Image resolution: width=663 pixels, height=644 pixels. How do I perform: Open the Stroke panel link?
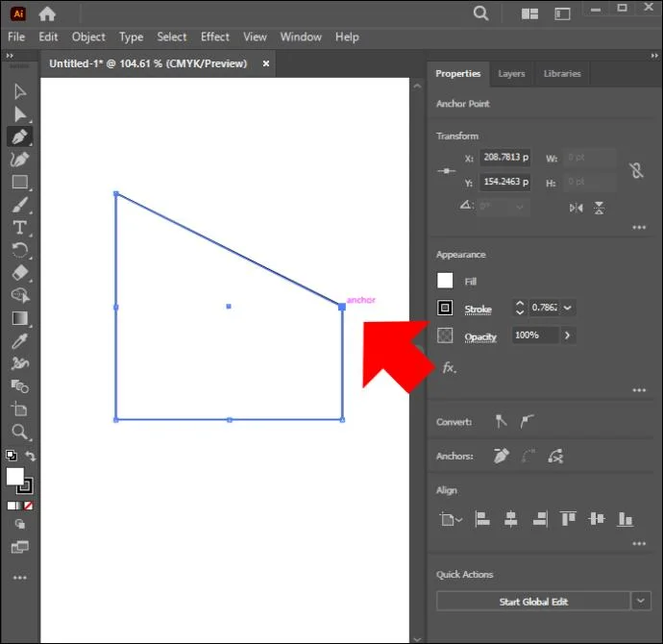coord(478,310)
